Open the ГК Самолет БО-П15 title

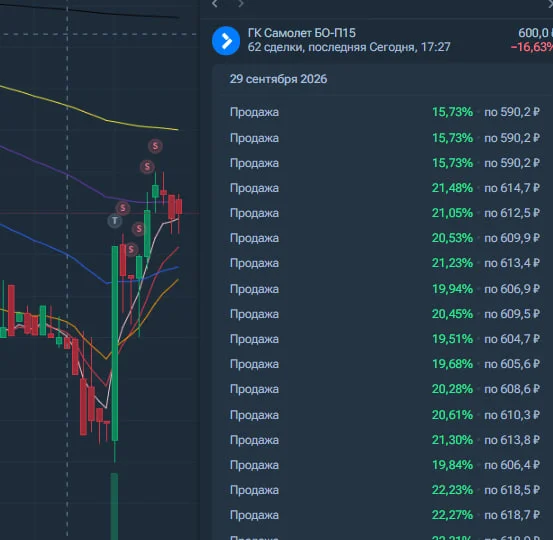(x=302, y=33)
